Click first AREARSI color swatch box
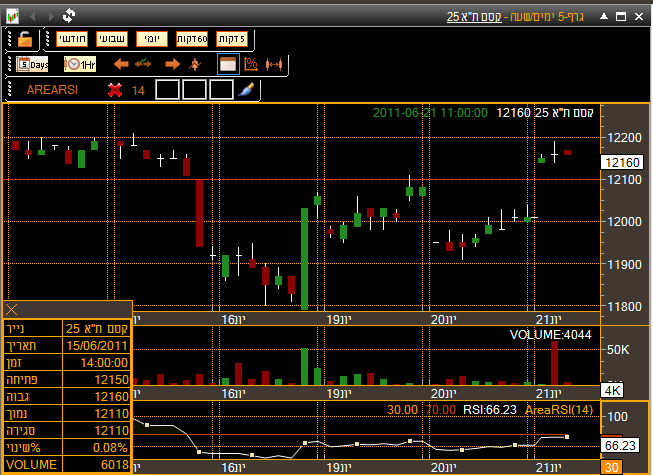 168,90
